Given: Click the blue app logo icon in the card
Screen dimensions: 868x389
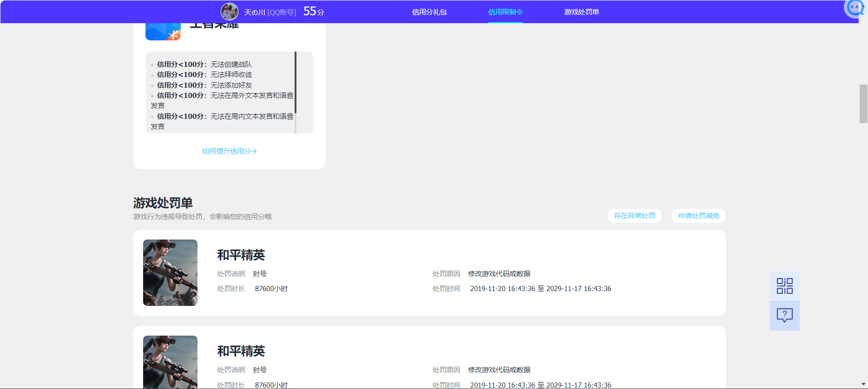Looking at the screenshot, I should pyautogui.click(x=163, y=32).
